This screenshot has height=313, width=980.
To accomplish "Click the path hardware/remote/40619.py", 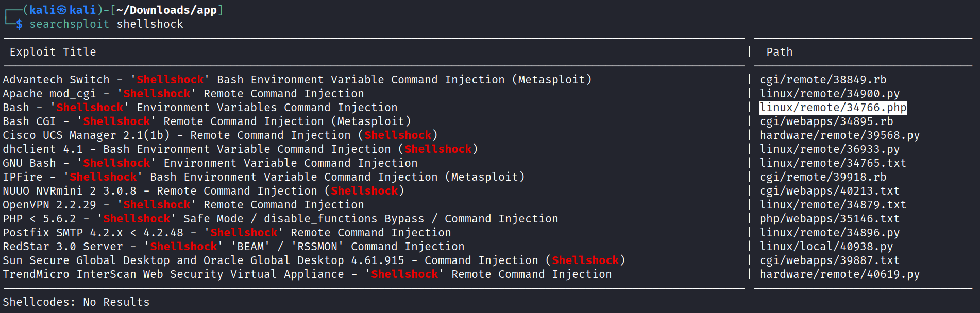I will (x=839, y=274).
